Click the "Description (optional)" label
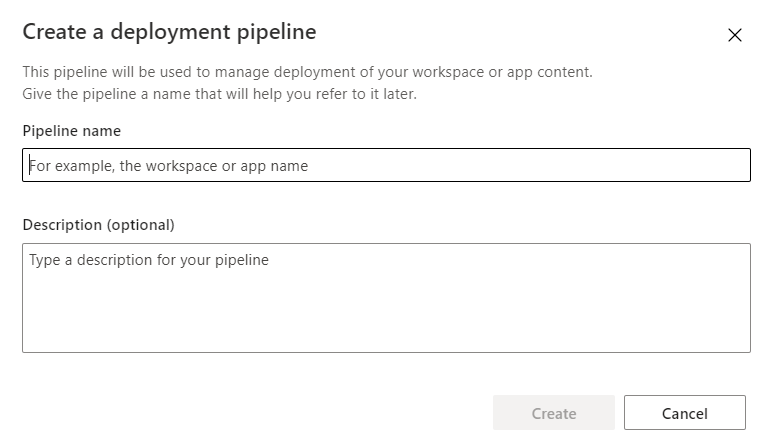The height and width of the screenshot is (448, 765). pyautogui.click(x=98, y=224)
